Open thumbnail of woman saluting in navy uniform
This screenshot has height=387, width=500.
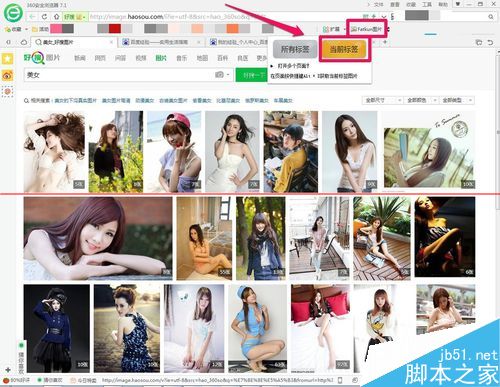click(x=57, y=328)
